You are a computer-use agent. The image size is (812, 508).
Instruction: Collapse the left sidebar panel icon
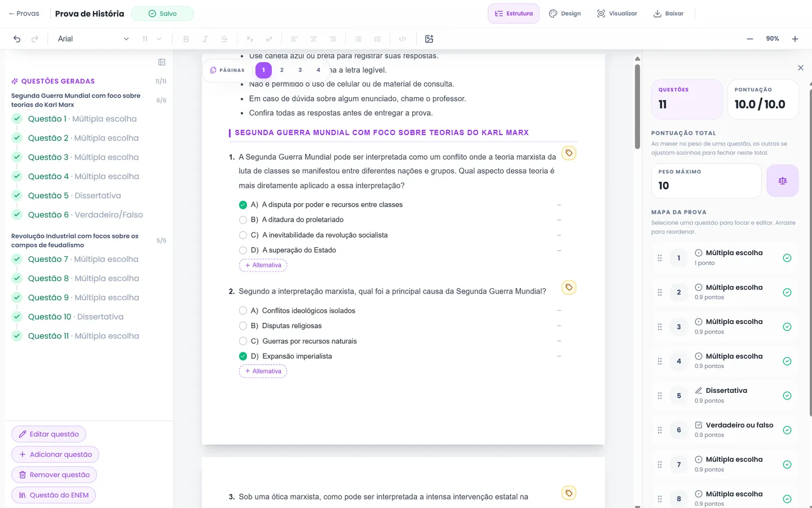tap(162, 62)
